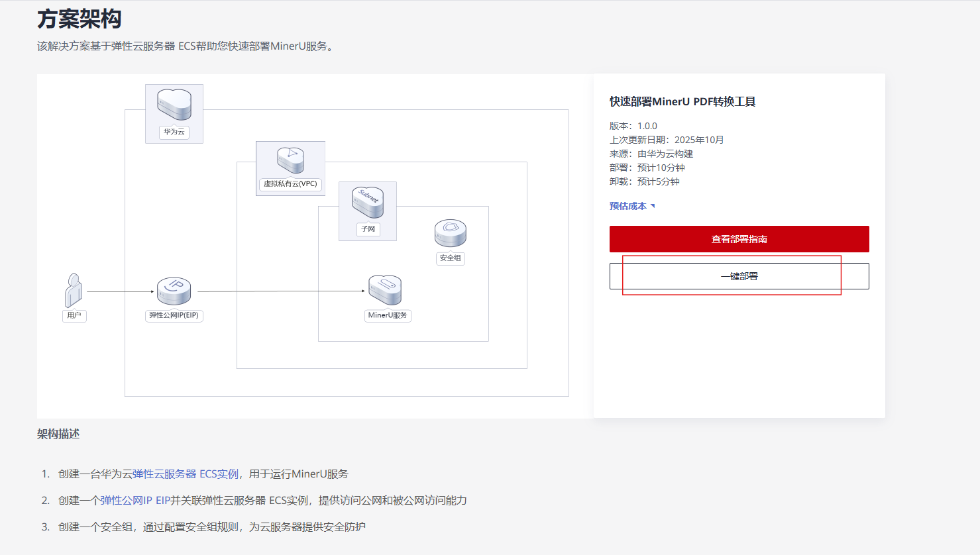The width and height of the screenshot is (980, 555).
Task: Click the 用户 person icon
Action: [x=74, y=290]
